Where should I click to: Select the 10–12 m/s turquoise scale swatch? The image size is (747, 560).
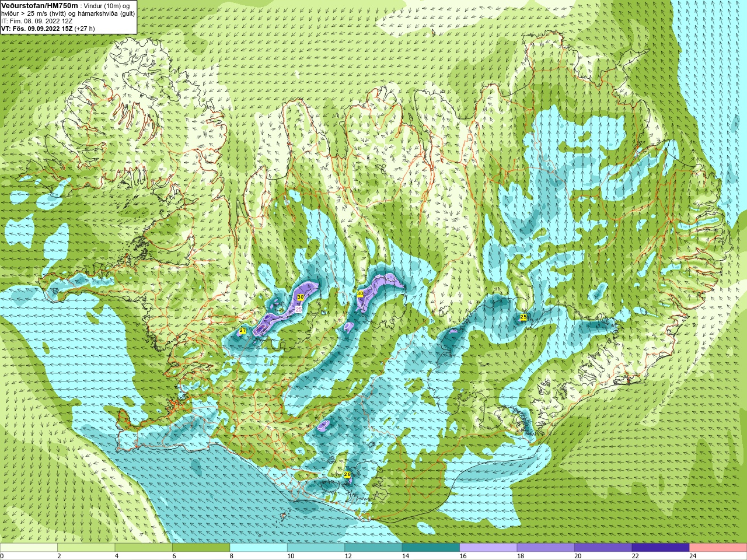coord(316,548)
